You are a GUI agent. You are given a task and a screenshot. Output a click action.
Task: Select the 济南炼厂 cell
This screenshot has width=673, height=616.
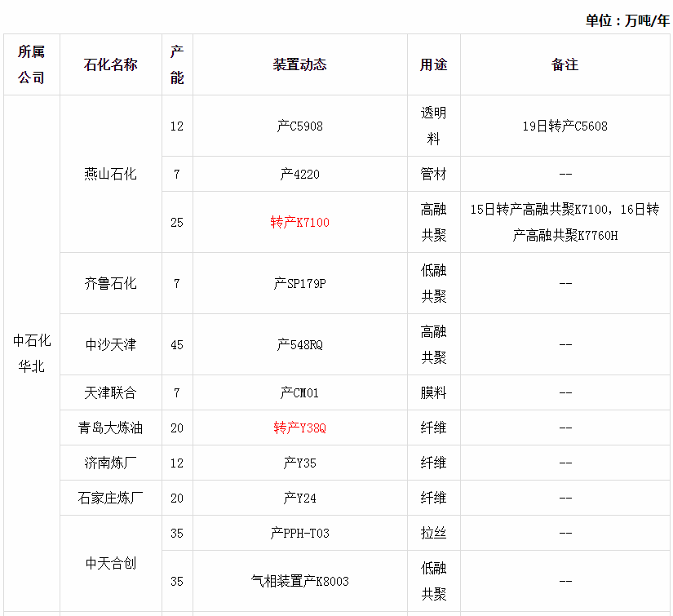point(110,463)
